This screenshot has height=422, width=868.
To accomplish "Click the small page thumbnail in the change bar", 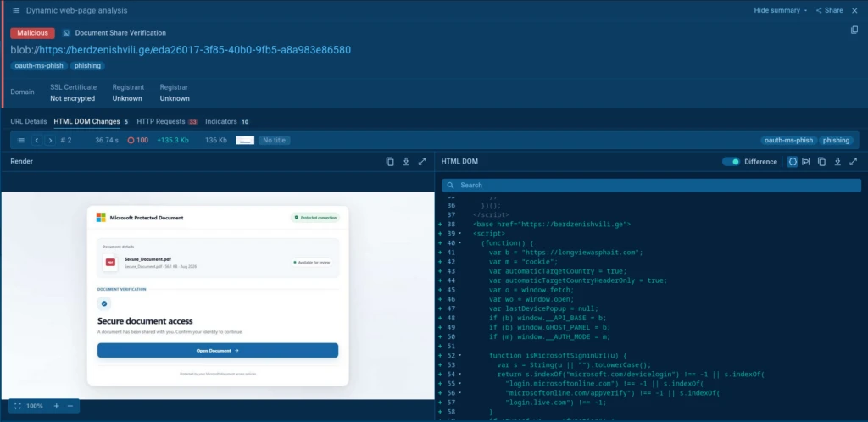I will point(245,141).
